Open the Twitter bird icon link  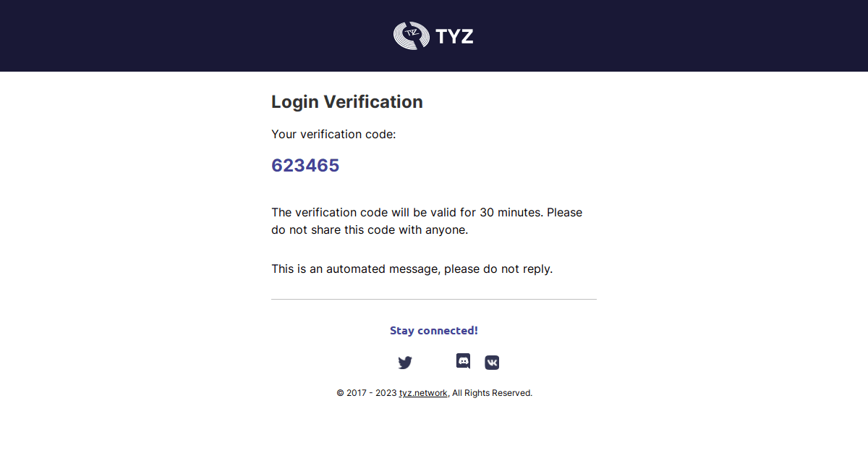coord(405,363)
